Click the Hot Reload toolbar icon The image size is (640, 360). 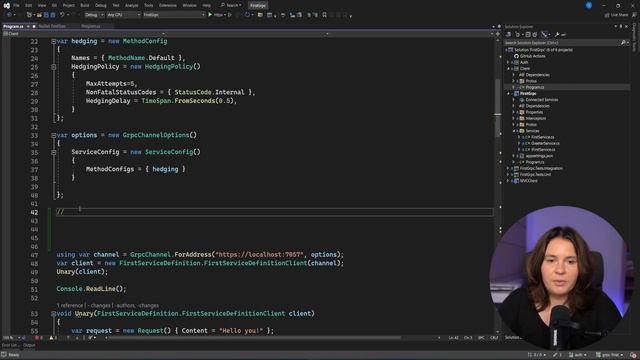pos(247,15)
